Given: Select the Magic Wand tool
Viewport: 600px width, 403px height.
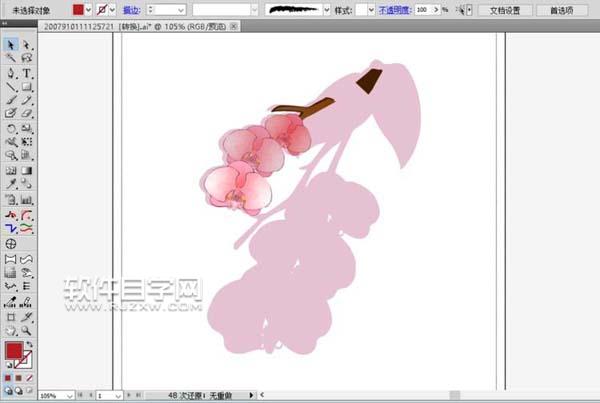Looking at the screenshot, I should coord(11,59).
